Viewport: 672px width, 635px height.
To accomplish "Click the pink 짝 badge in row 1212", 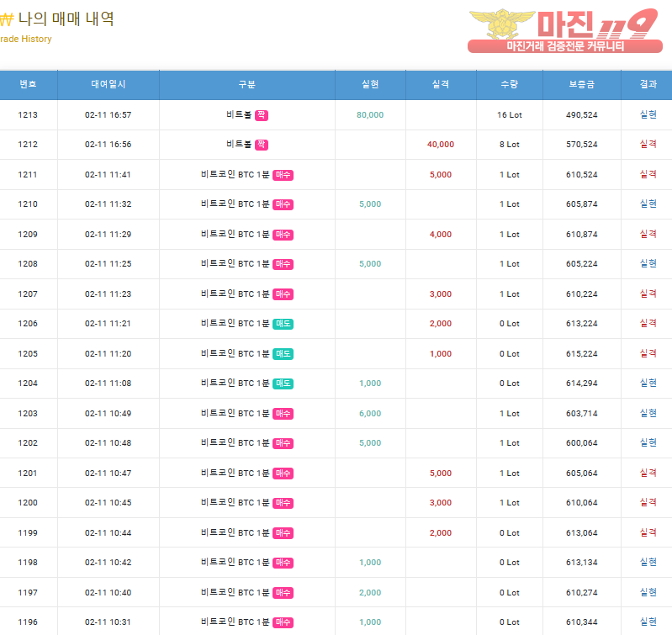I will click(262, 145).
